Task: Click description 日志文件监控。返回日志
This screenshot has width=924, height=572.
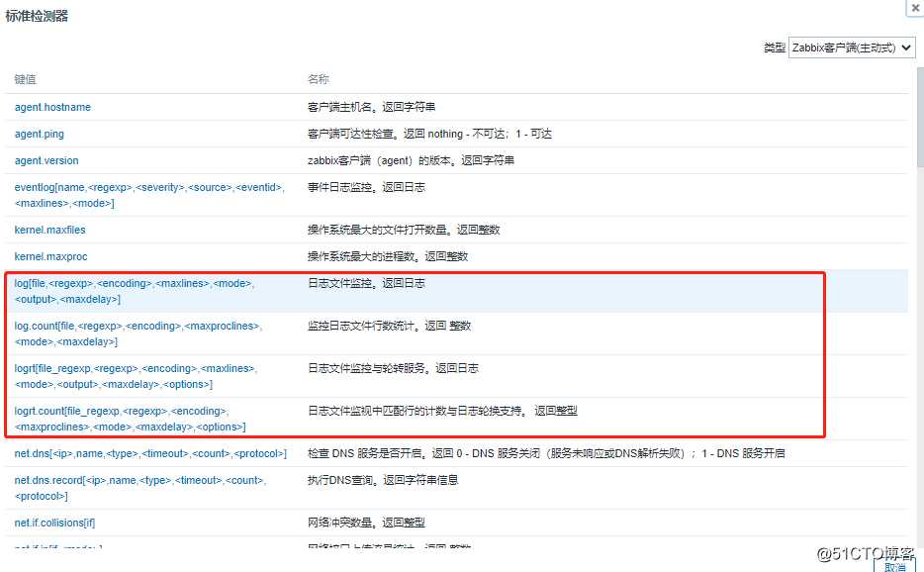Action: (x=366, y=284)
